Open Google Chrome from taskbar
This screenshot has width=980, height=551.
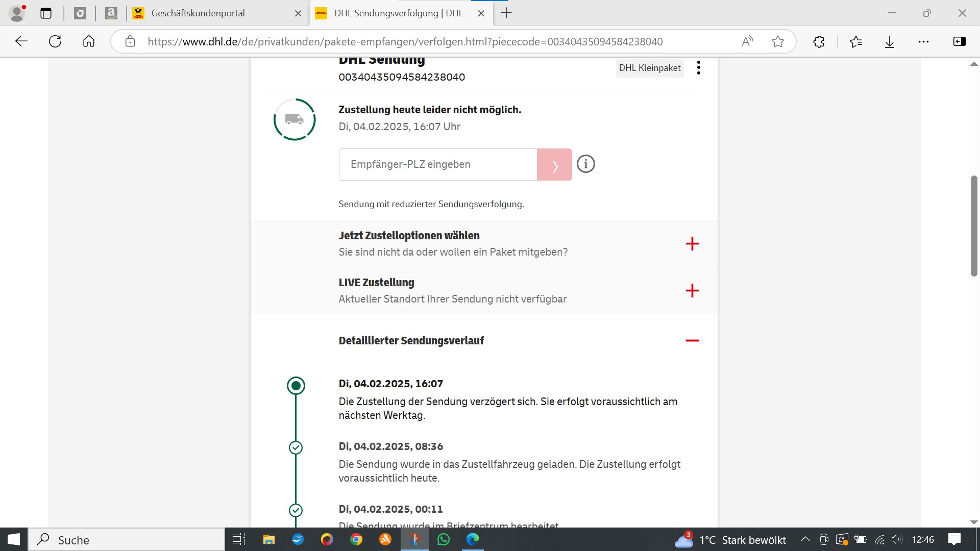pyautogui.click(x=356, y=539)
